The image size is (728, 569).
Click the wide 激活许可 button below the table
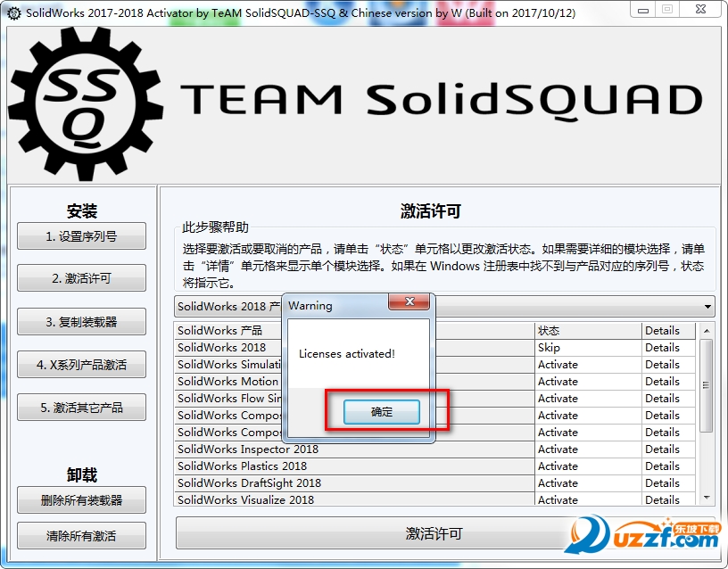(434, 533)
